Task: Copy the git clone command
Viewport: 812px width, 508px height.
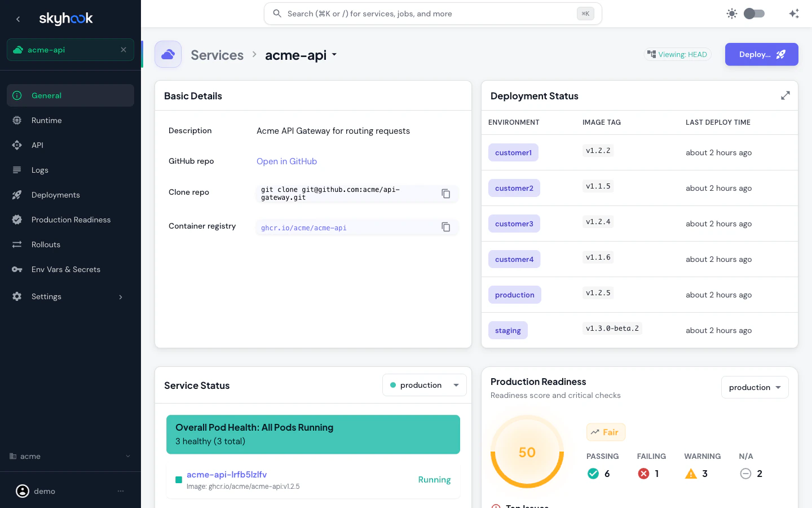Action: (x=445, y=194)
